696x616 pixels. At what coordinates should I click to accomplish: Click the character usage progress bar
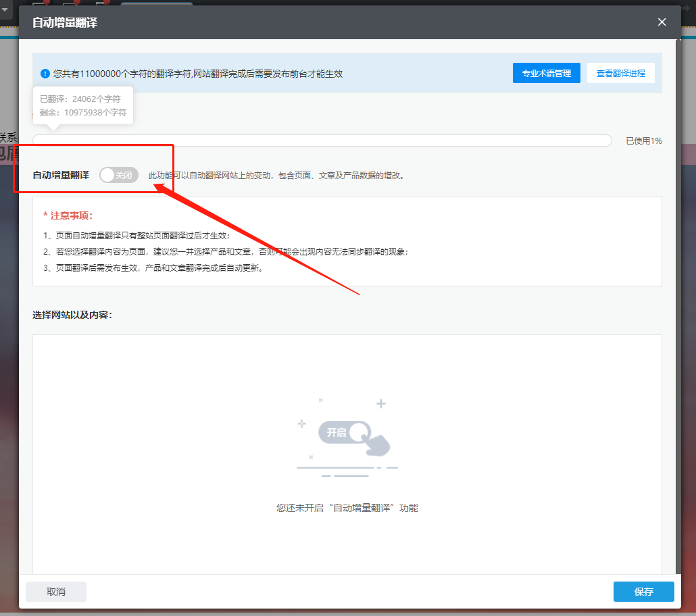click(322, 140)
